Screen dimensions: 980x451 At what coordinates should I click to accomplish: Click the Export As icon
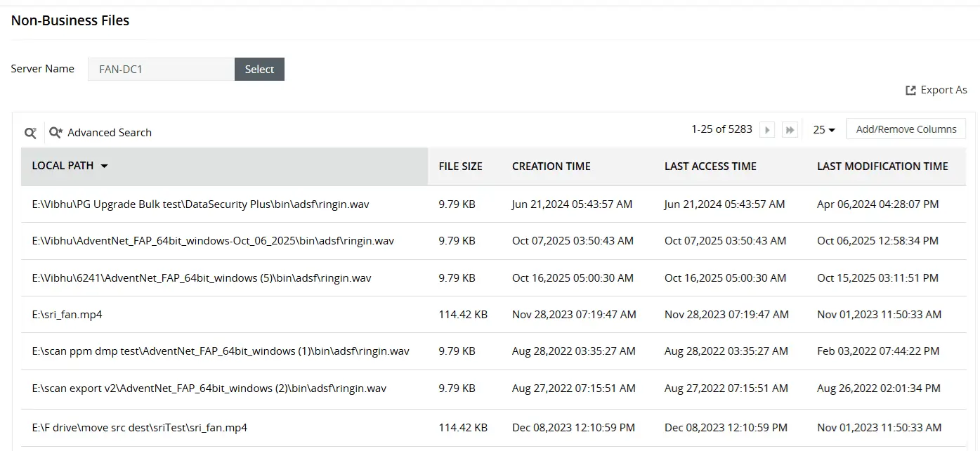(x=910, y=90)
